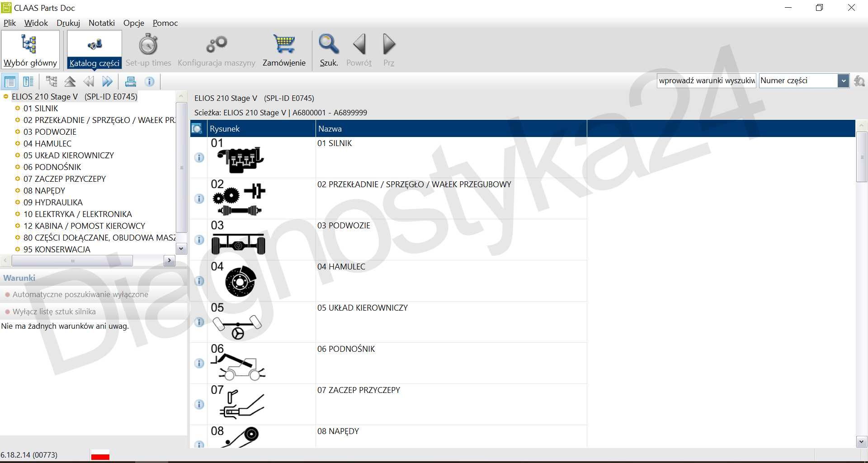This screenshot has width=868, height=463.
Task: Click info icon for 07 ZACZEP PRZYCZEPY row
Action: 199,404
